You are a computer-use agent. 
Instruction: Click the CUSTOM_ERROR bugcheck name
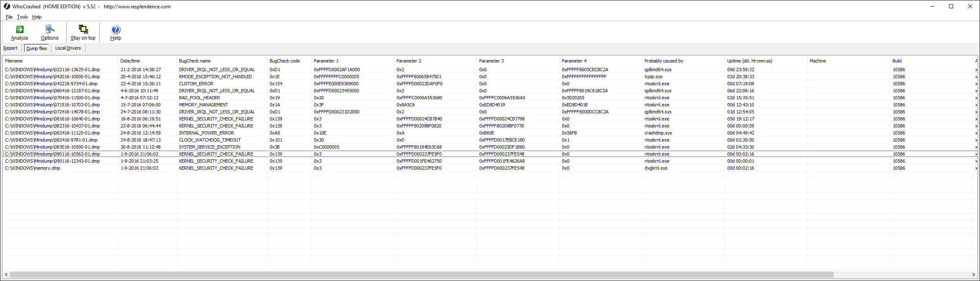pos(196,84)
